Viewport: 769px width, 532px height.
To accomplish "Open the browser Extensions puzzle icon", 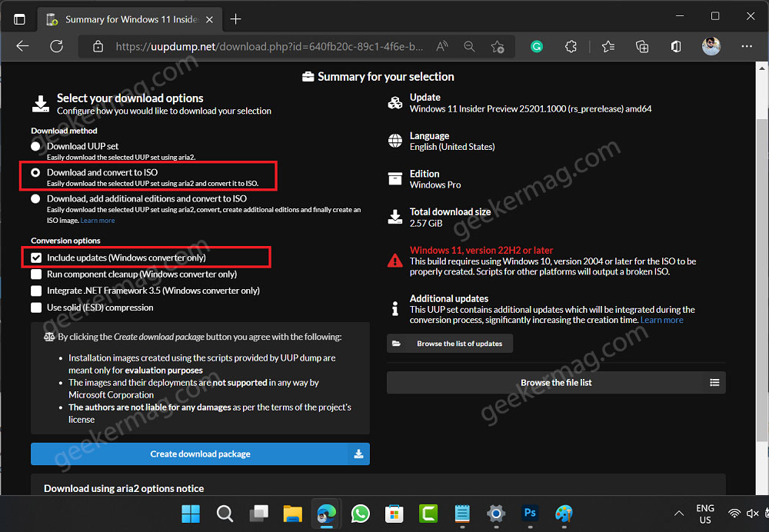I will [x=571, y=47].
